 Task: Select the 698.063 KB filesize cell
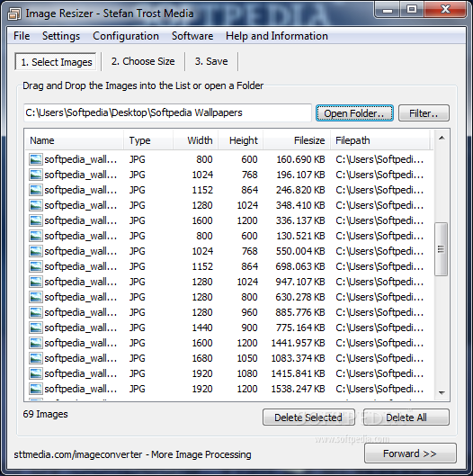300,266
